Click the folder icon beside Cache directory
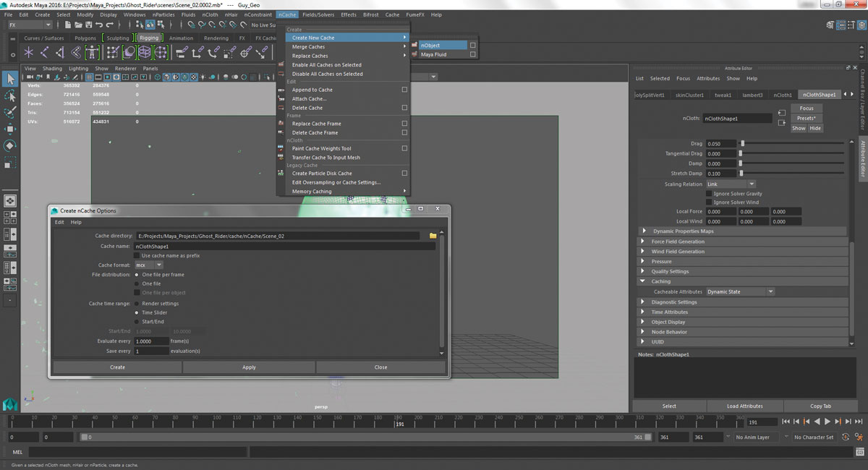The width and height of the screenshot is (868, 470). click(x=433, y=236)
